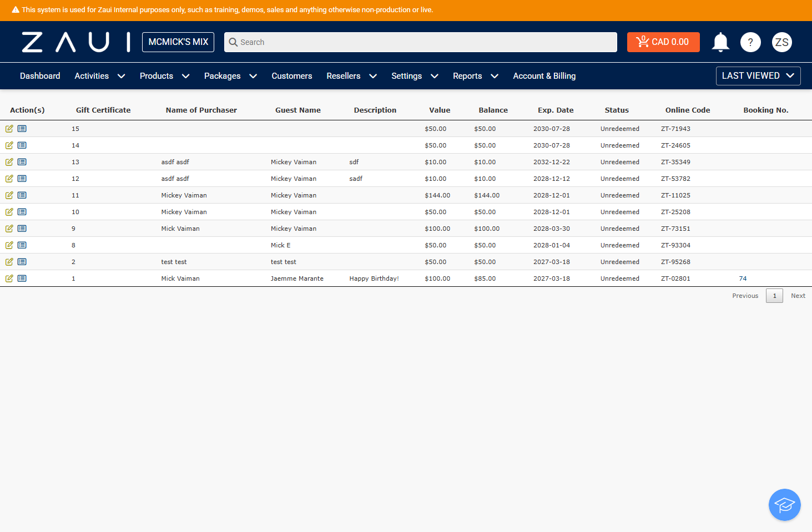Edit gift certificate 9 via pencil icon
The height and width of the screenshot is (532, 812).
[x=9, y=229]
